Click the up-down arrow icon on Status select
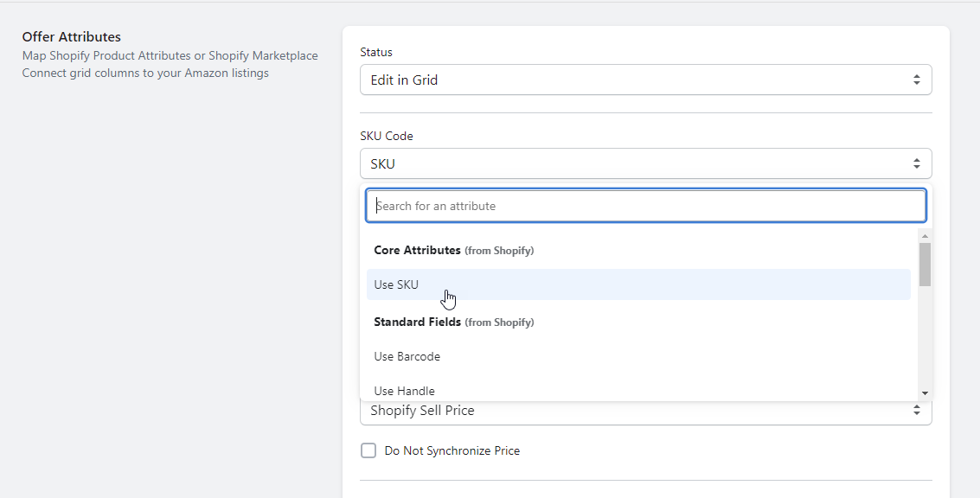This screenshot has width=980, height=498. (916, 80)
